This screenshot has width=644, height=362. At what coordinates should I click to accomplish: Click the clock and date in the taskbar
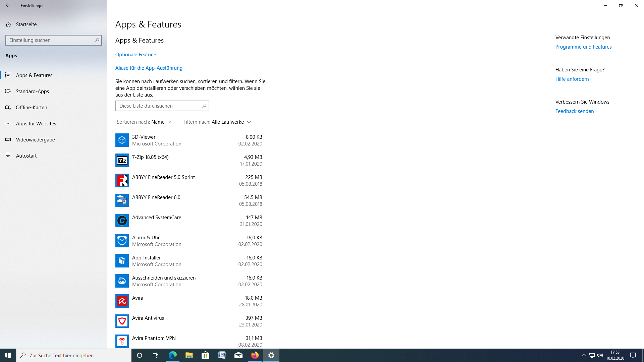tap(615, 355)
